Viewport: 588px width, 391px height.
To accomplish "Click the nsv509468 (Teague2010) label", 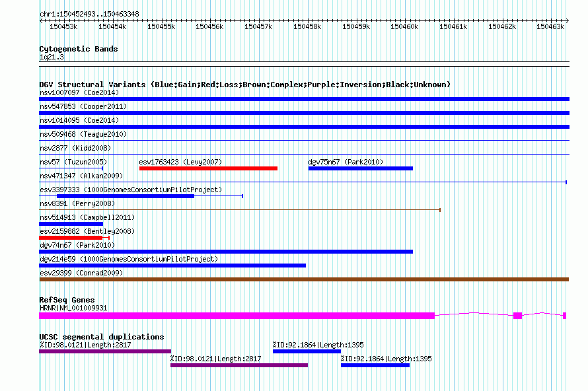I will click(x=83, y=134).
